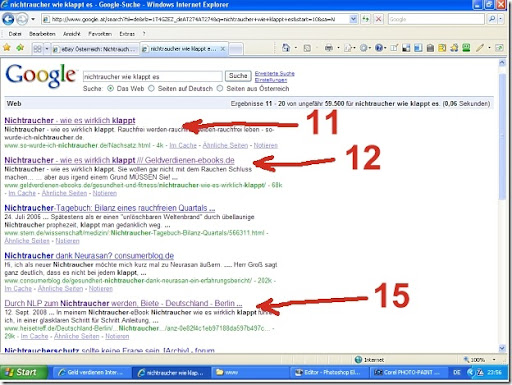Click the Refresh page icon

(x=365, y=19)
